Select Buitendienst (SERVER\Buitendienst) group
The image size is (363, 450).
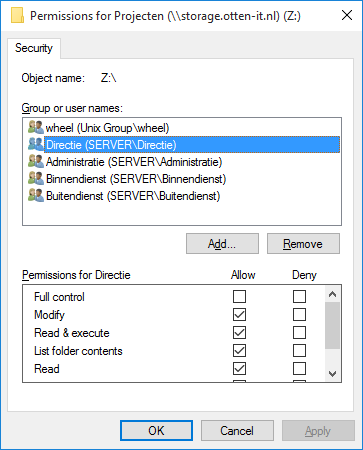point(133,196)
